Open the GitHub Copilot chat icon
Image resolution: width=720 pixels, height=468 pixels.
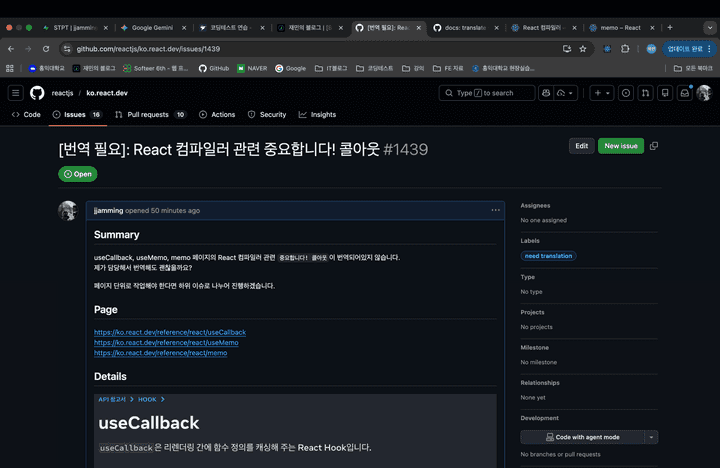pos(546,93)
